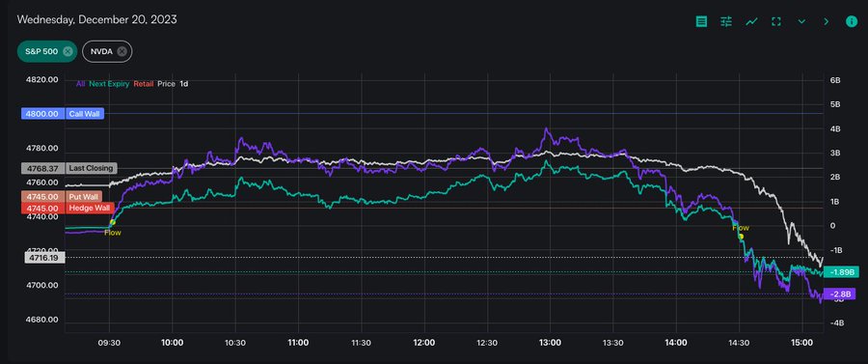Click the Flow marker near 14:30
This screenshot has height=364, width=868.
point(741,237)
